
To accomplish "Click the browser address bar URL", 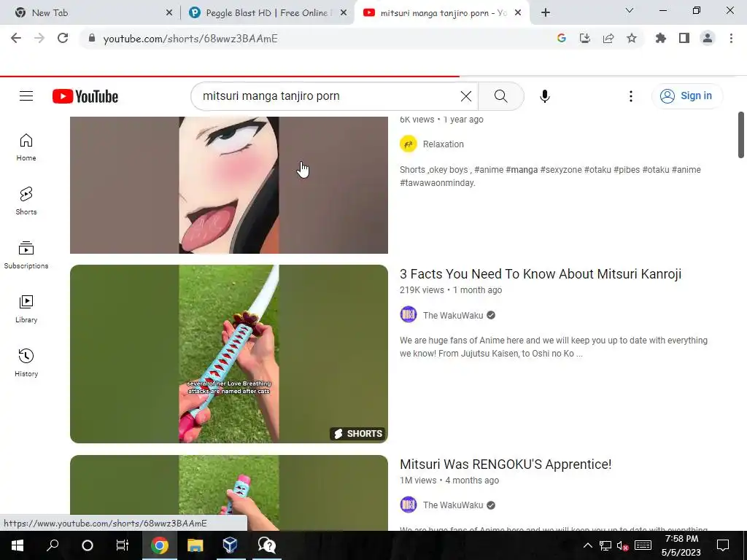I will coord(190,39).
